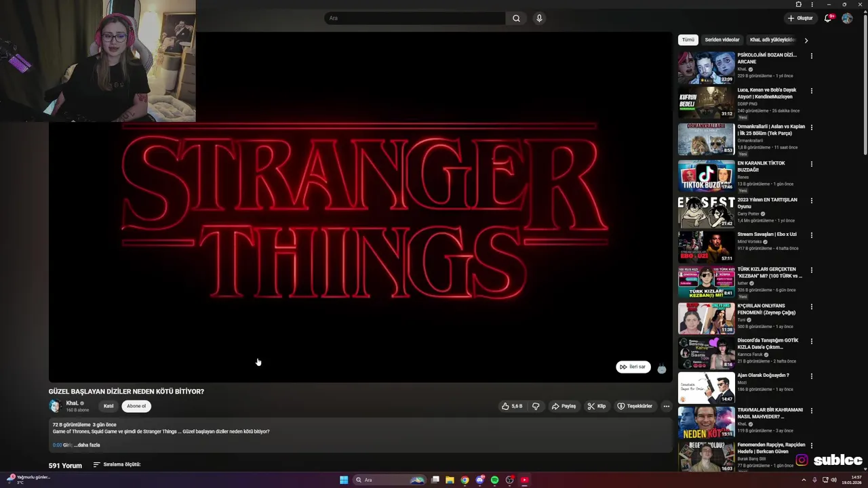The width and height of the screenshot is (868, 488).
Task: Expand description with ...daha fazla
Action: coord(87,445)
